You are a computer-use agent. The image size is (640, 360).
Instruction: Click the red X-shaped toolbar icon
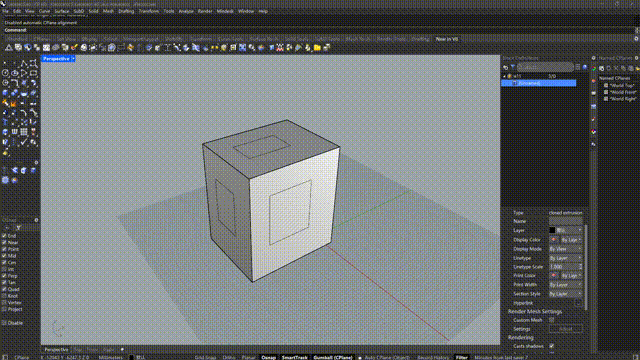(280, 48)
